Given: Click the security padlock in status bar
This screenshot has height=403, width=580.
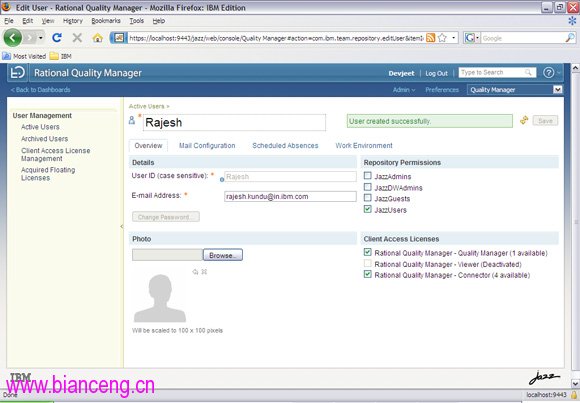Looking at the screenshot, I should 574,395.
